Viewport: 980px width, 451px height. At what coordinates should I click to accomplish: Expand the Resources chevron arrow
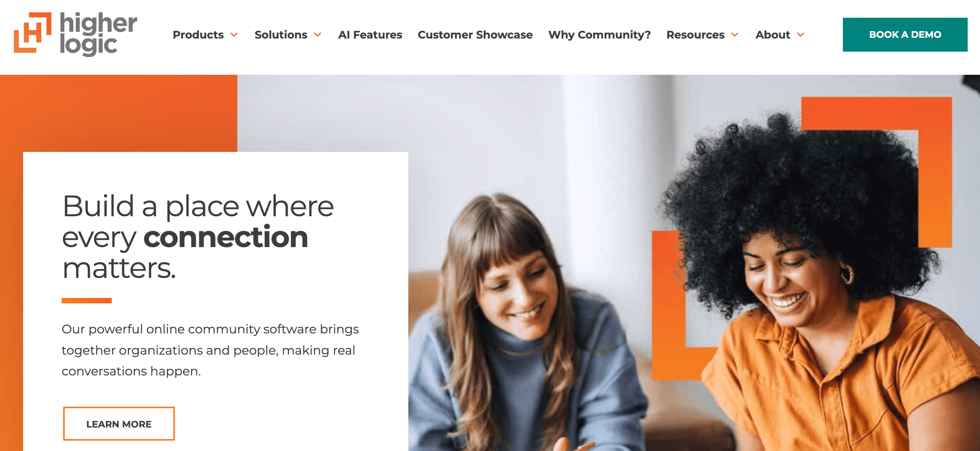coord(735,35)
